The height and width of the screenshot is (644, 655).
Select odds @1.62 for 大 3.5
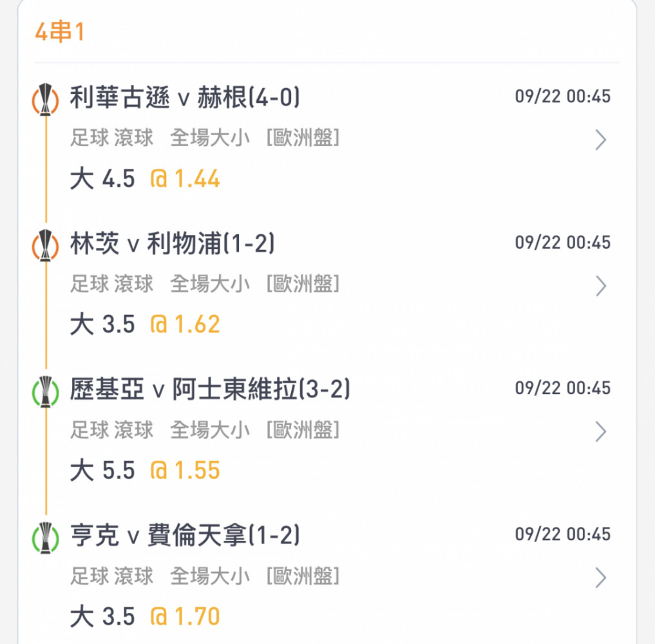185,325
